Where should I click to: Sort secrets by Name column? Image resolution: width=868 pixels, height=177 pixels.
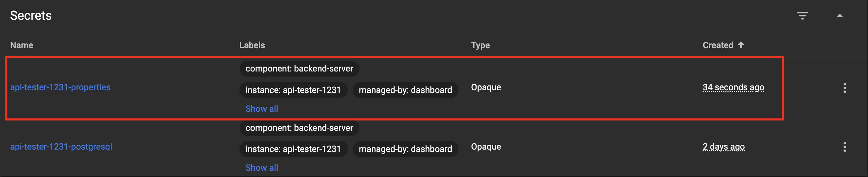pyautogui.click(x=22, y=45)
